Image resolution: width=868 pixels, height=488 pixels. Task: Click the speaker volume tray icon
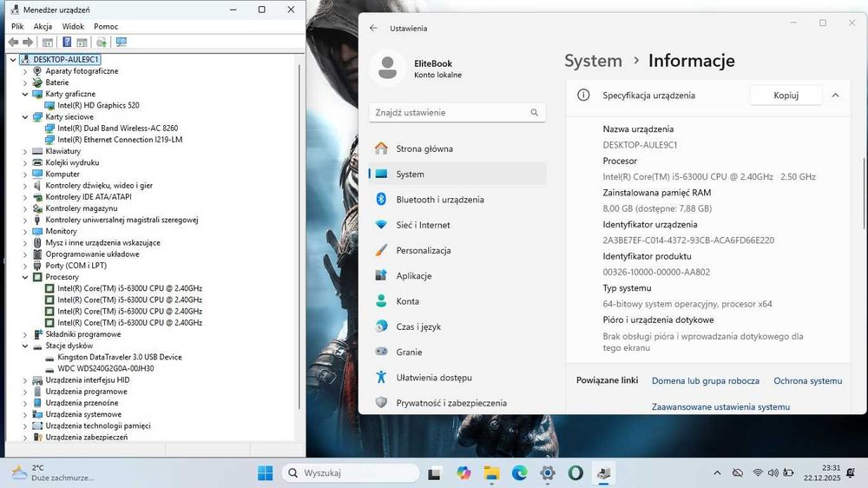point(773,473)
